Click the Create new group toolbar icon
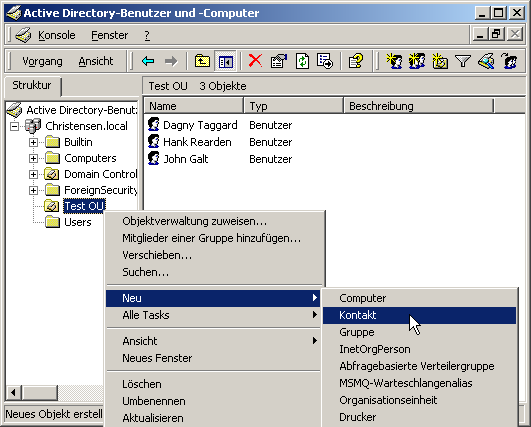 click(x=417, y=61)
